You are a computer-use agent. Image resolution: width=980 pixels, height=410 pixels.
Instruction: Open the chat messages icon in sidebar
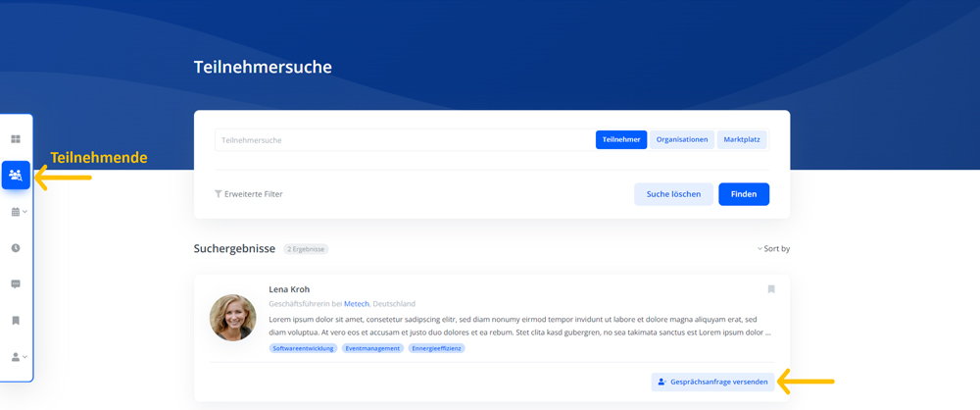(16, 284)
